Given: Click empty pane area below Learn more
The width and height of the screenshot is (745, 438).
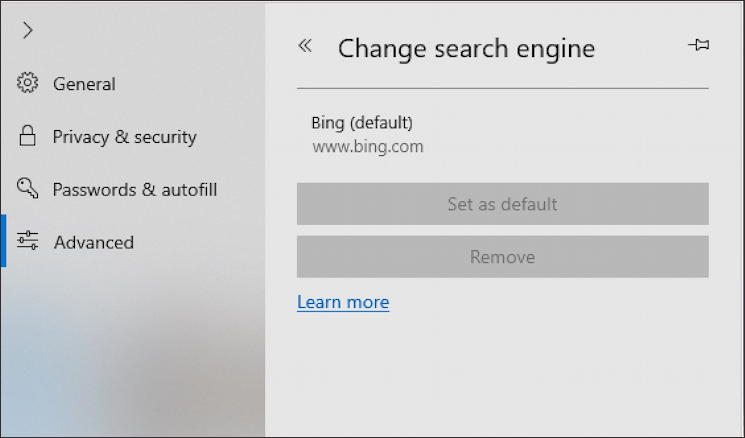Looking at the screenshot, I should point(503,375).
